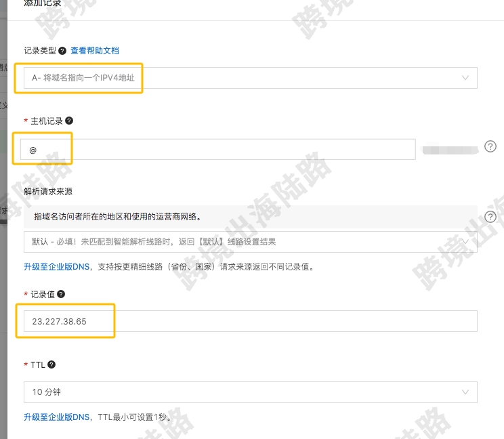This screenshot has height=439, width=504.
Task: Open the 默认 resolution line dropdown
Action: click(251, 242)
